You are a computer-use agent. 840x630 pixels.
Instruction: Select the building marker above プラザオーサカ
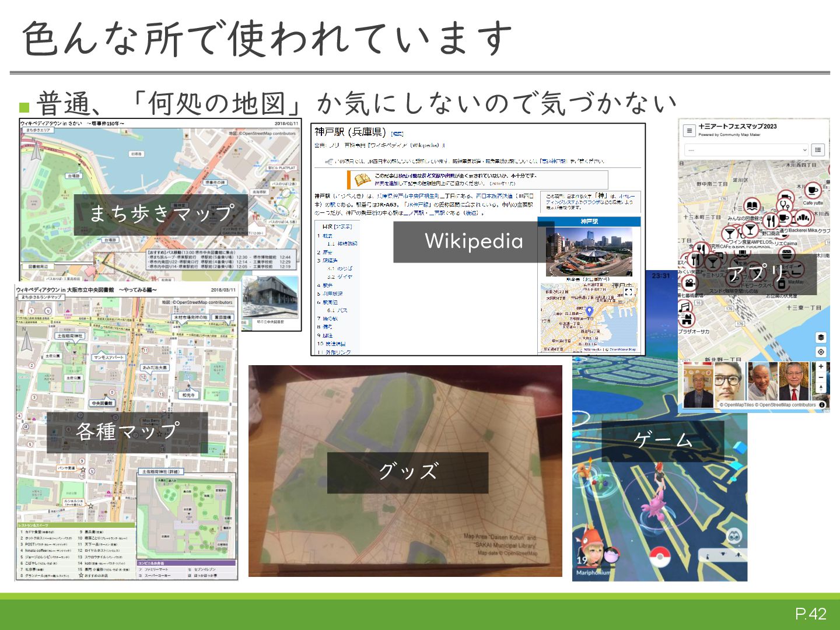[x=687, y=319]
